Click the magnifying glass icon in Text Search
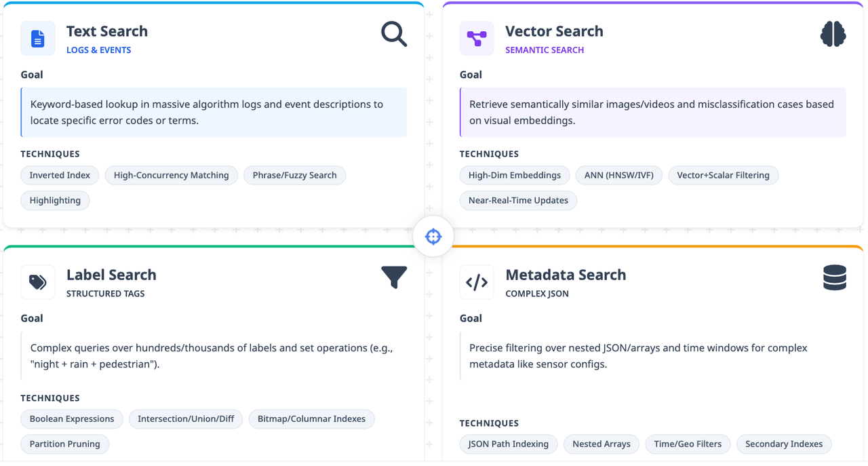The image size is (868, 466). coord(394,33)
